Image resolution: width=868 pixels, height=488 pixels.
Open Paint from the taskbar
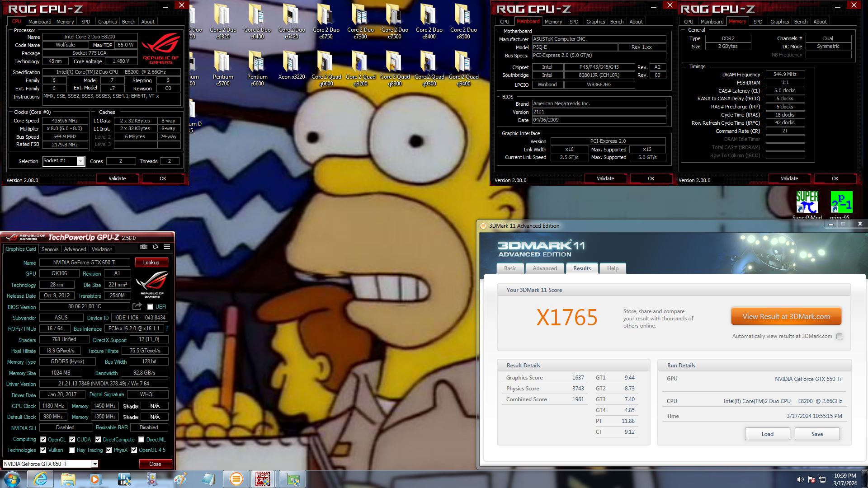click(180, 479)
